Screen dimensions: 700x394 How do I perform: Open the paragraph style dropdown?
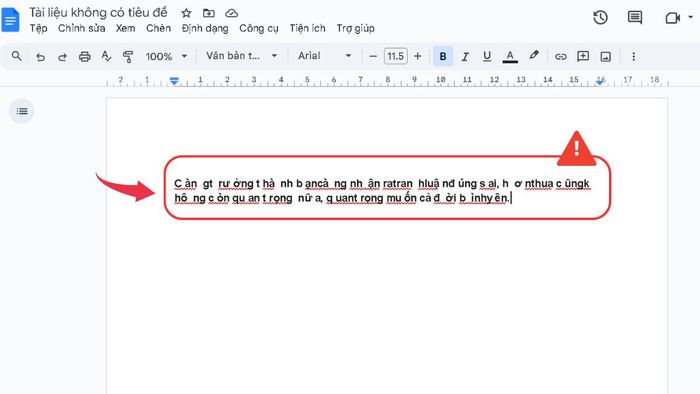(242, 56)
